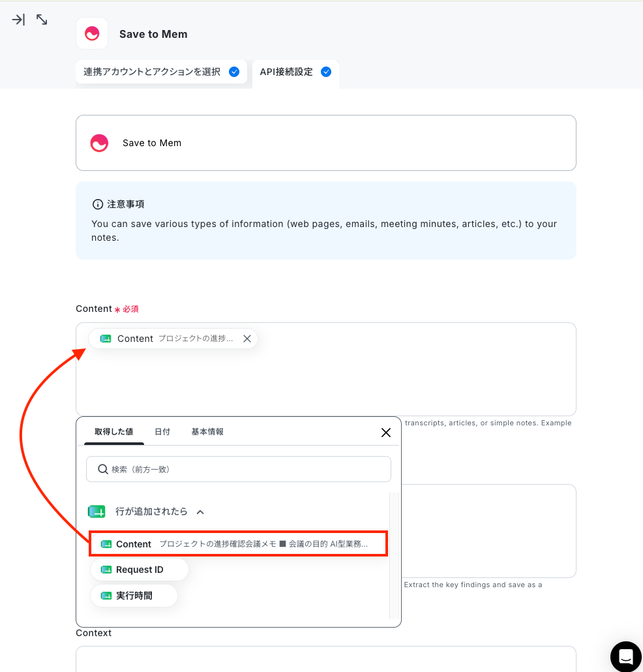Image resolution: width=643 pixels, height=672 pixels.
Task: Close the value picker popup
Action: [x=386, y=433]
